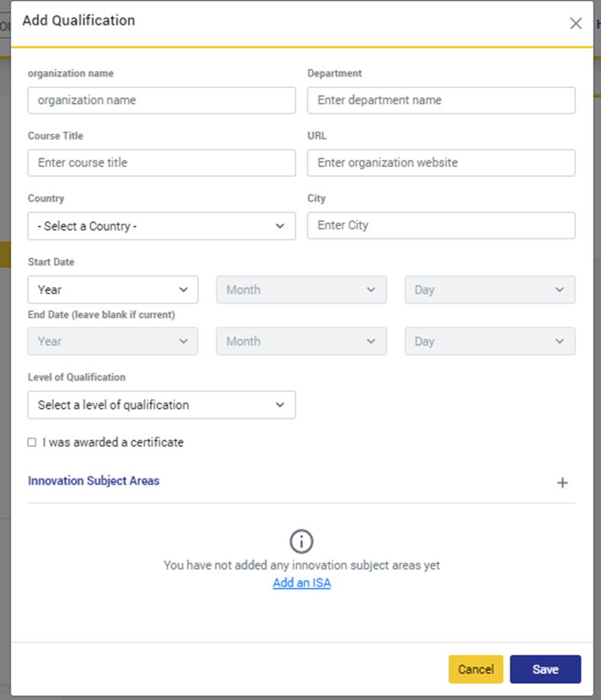This screenshot has width=601, height=700.
Task: Click the Add an ISA link
Action: coord(302,583)
